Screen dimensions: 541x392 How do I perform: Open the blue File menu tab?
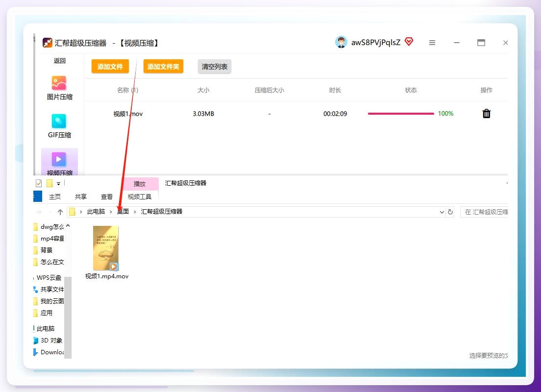point(38,196)
